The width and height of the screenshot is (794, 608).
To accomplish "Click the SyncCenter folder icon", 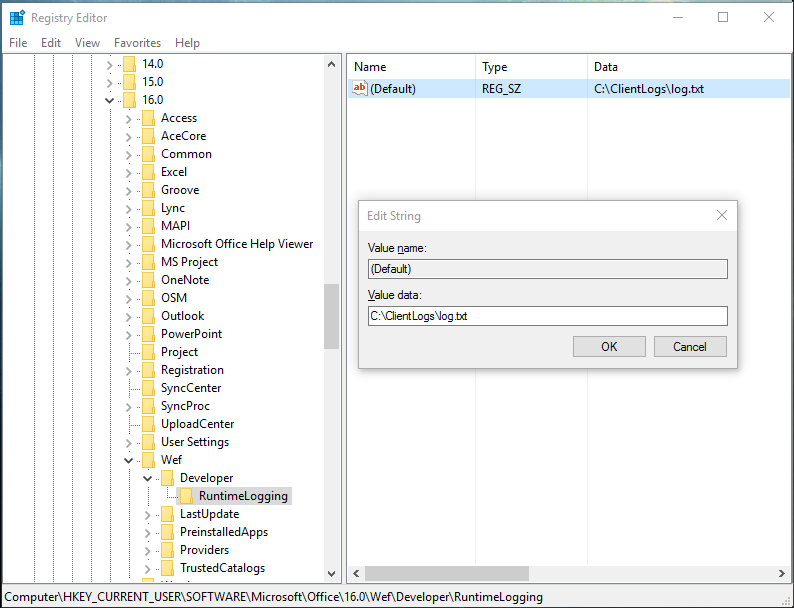I will (x=148, y=388).
